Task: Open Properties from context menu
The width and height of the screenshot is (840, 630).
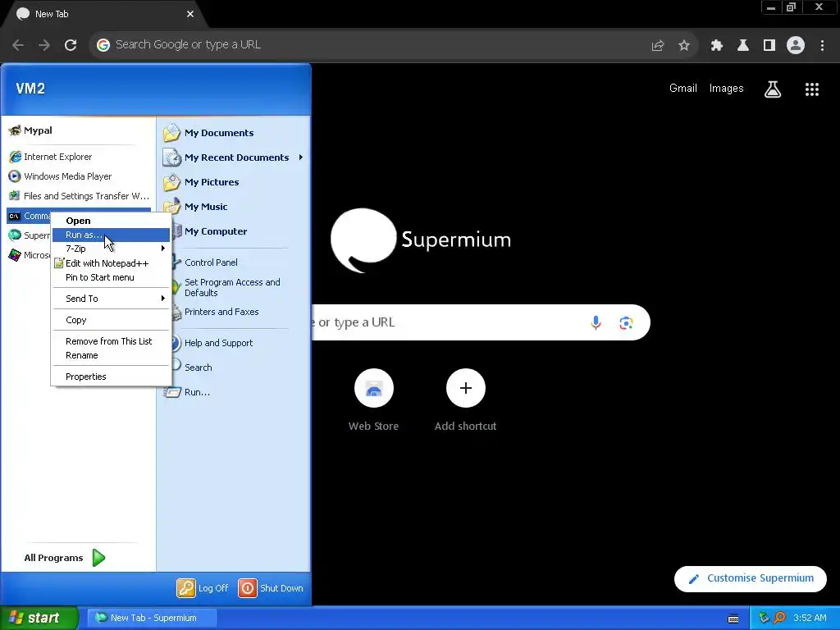Action: click(111, 377)
